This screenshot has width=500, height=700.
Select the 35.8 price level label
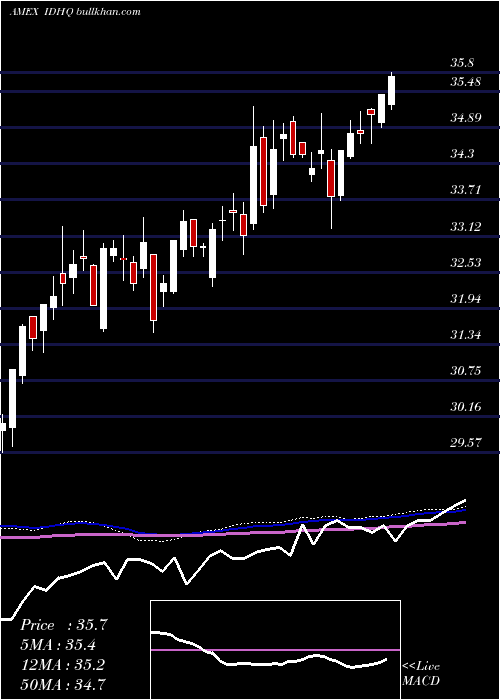coord(462,63)
